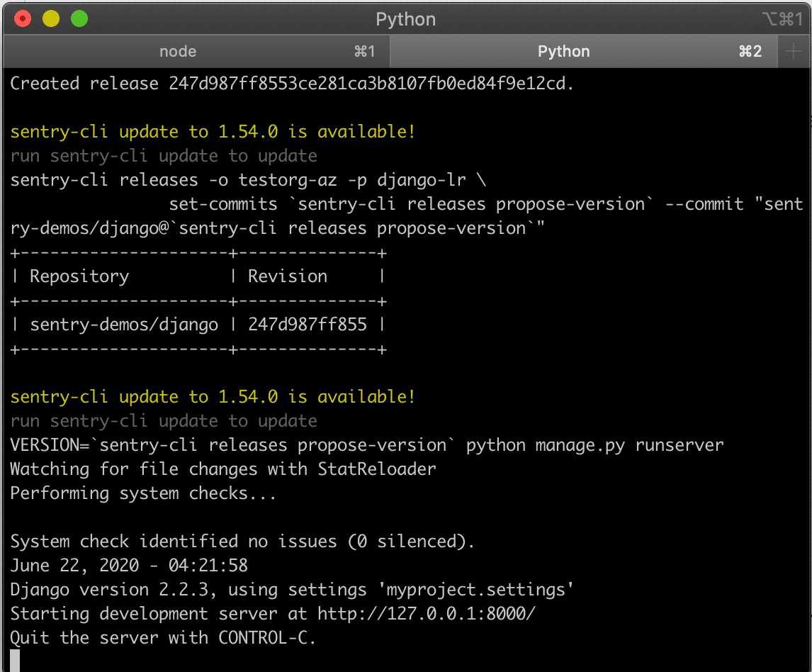Minimize the window using the yellow button
The image size is (812, 672).
pyautogui.click(x=51, y=19)
